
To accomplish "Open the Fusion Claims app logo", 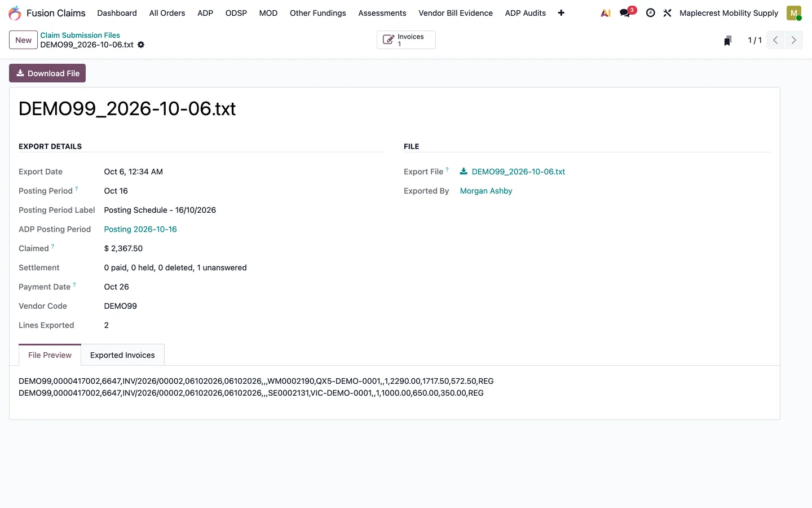I will click(15, 13).
